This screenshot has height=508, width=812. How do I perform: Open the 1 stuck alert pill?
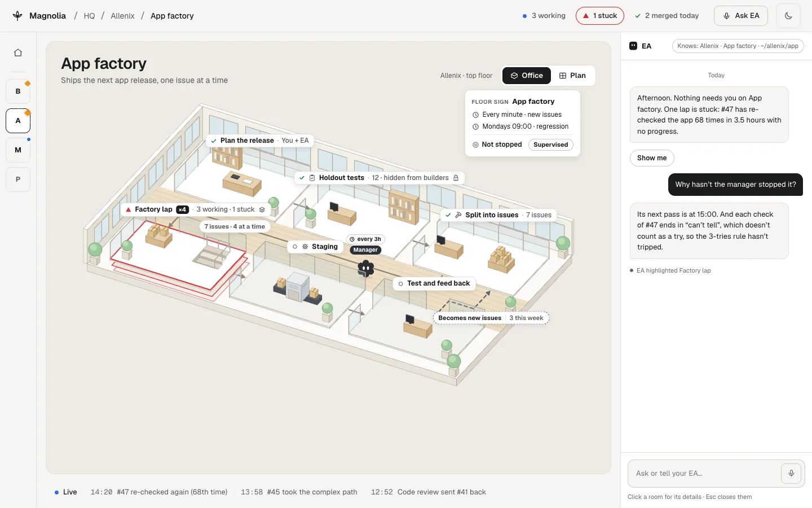pos(600,16)
